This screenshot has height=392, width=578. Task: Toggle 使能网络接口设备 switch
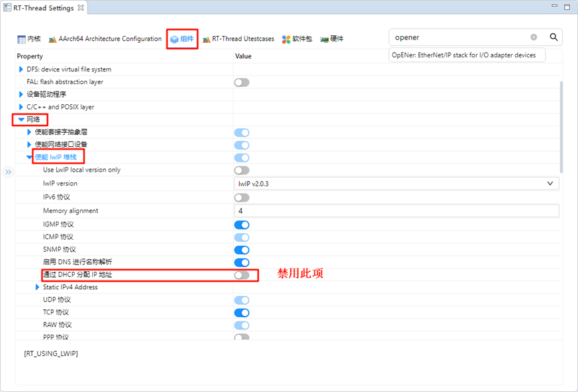242,145
